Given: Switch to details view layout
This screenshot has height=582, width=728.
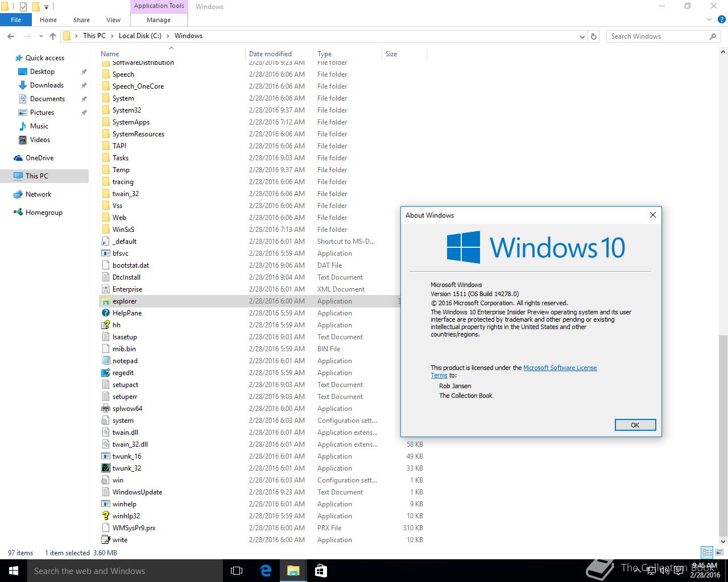Looking at the screenshot, I should coord(707,552).
